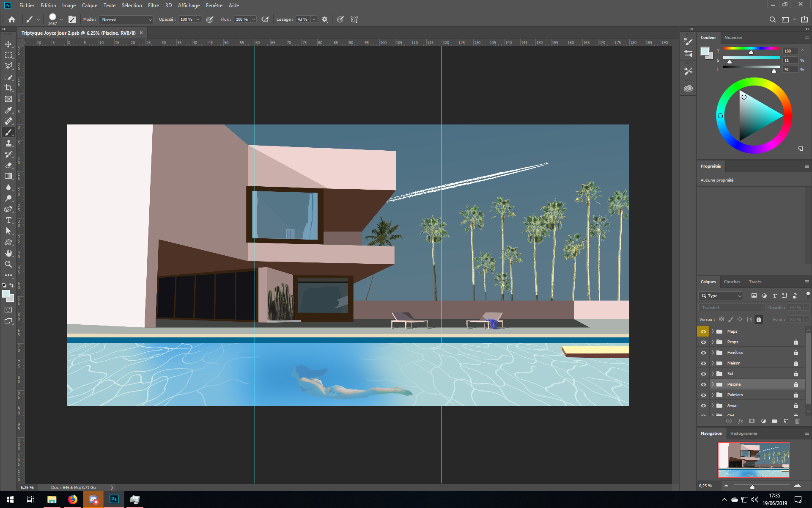Open the brush Mode dropdown

pyautogui.click(x=126, y=19)
